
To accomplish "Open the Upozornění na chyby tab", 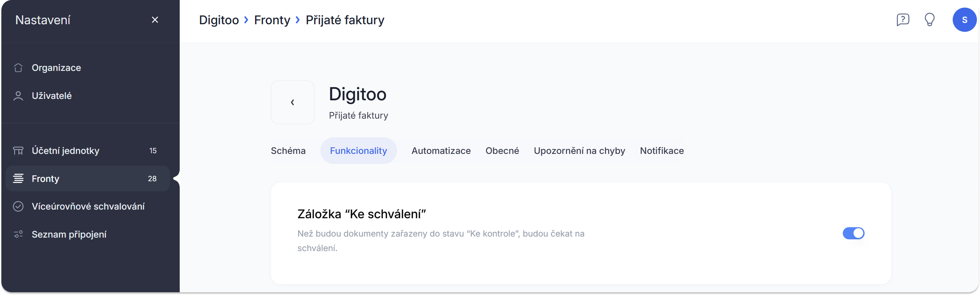I will pyautogui.click(x=579, y=151).
